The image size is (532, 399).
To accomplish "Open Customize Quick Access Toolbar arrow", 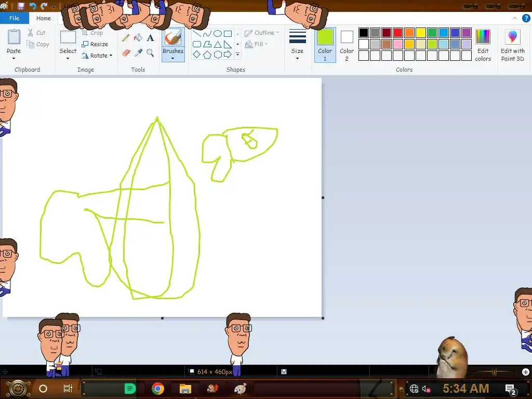I will 54,6.
